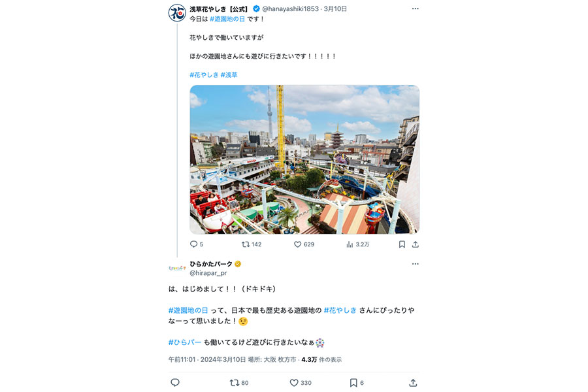Screen dimensions: 588x392
Task: Open the amusement park photo
Action: (x=304, y=159)
